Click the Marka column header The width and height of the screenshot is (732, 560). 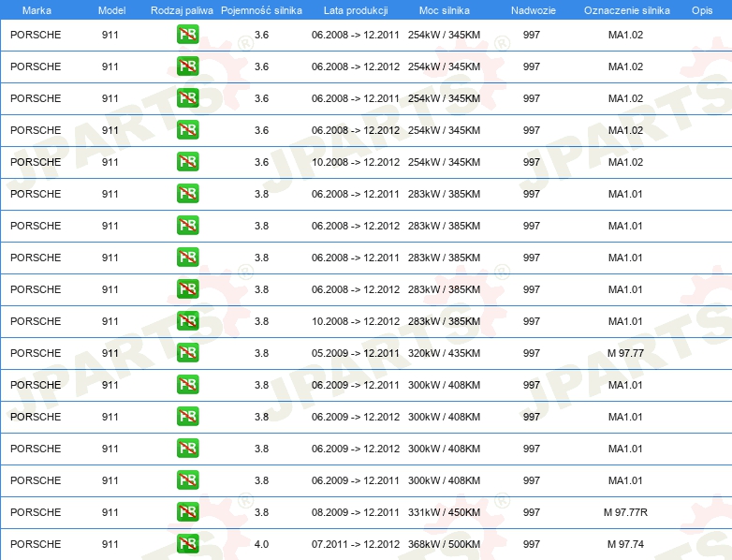(37, 10)
